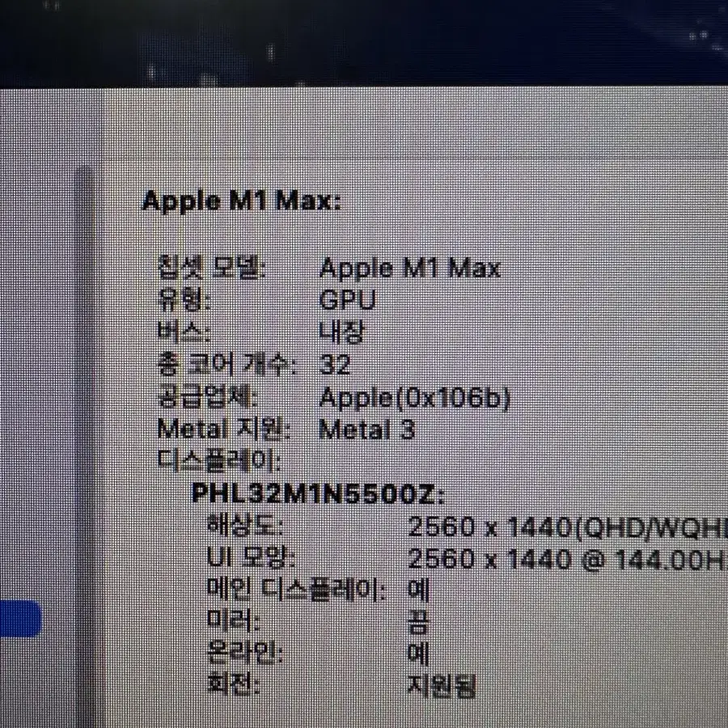728x728 pixels.
Task: Select the "버스:" label
Action: 184,332
